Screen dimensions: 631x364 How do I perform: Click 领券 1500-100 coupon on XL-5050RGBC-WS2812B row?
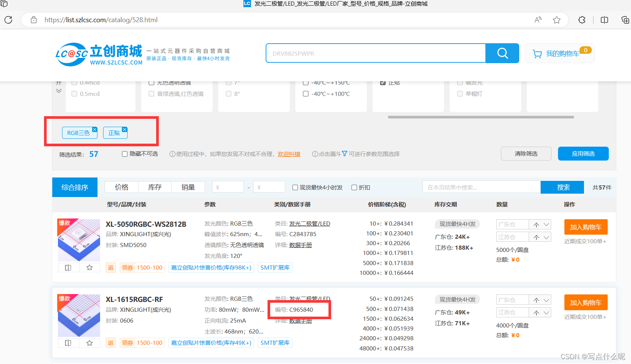pos(142,268)
